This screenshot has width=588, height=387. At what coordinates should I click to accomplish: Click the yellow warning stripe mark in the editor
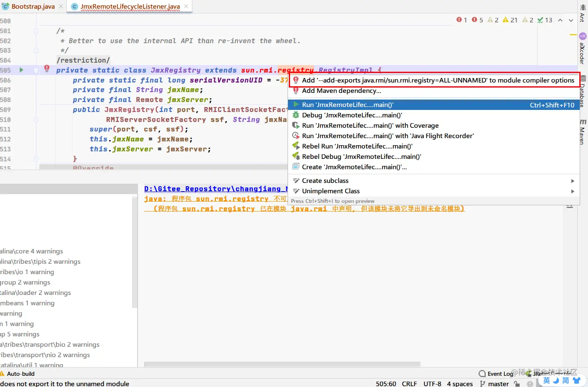[x=573, y=34]
